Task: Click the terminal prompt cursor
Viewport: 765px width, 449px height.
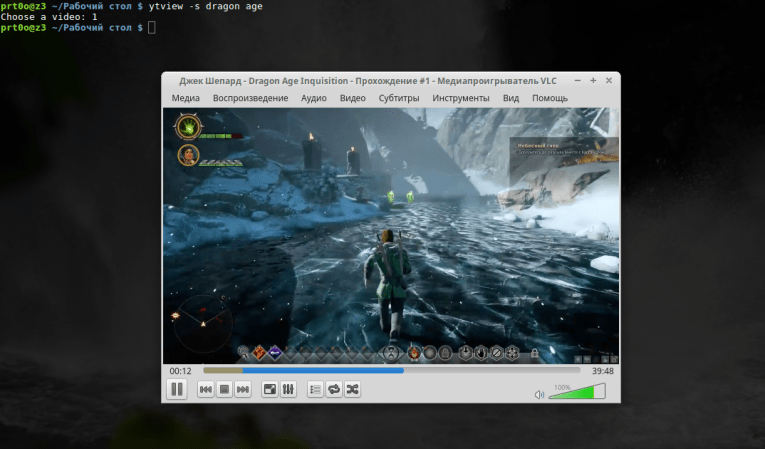Action: tap(152, 27)
